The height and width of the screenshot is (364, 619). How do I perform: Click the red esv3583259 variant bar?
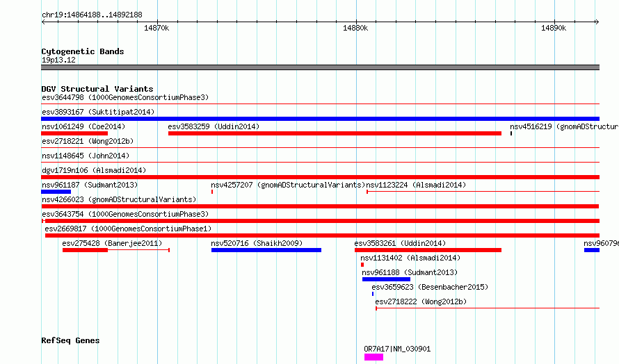(335, 133)
